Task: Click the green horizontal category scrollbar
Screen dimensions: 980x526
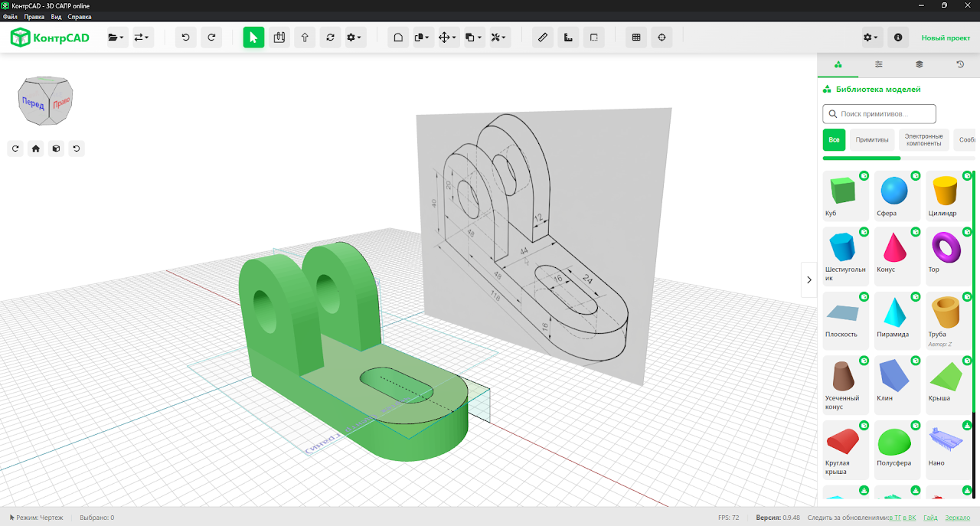Action: tap(861, 158)
